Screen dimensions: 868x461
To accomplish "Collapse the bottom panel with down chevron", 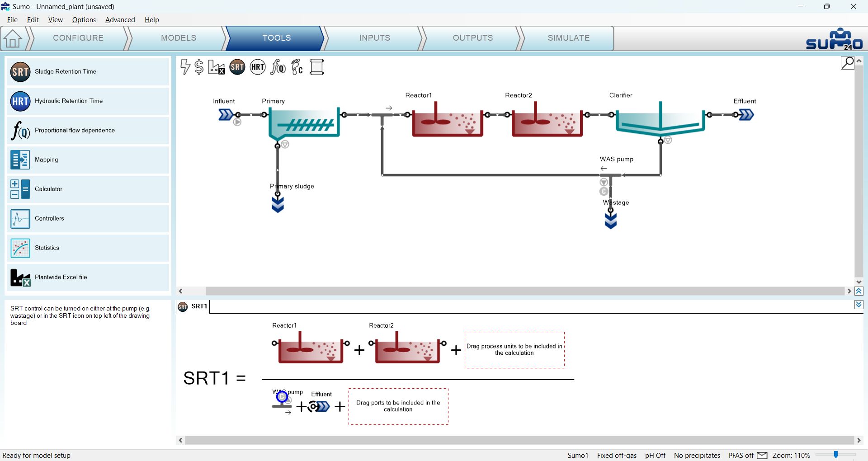I will pyautogui.click(x=859, y=305).
